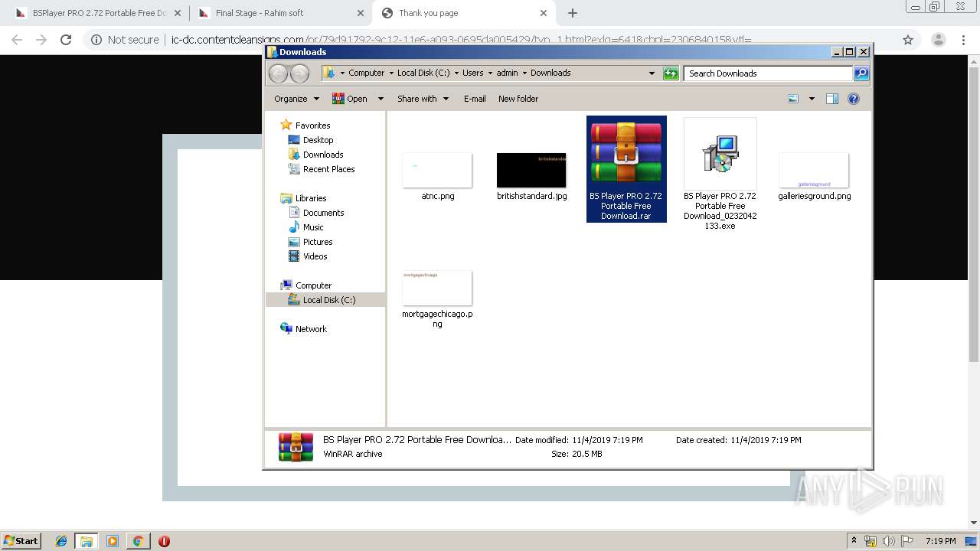Switch to Chrome in the taskbar
The height and width of the screenshot is (551, 980).
139,541
